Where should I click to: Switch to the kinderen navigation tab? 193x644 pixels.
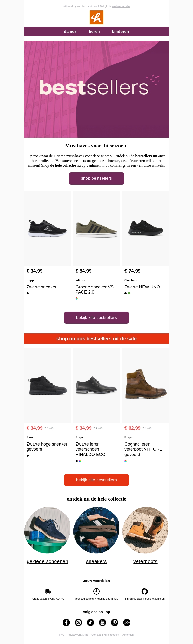coord(120,31)
